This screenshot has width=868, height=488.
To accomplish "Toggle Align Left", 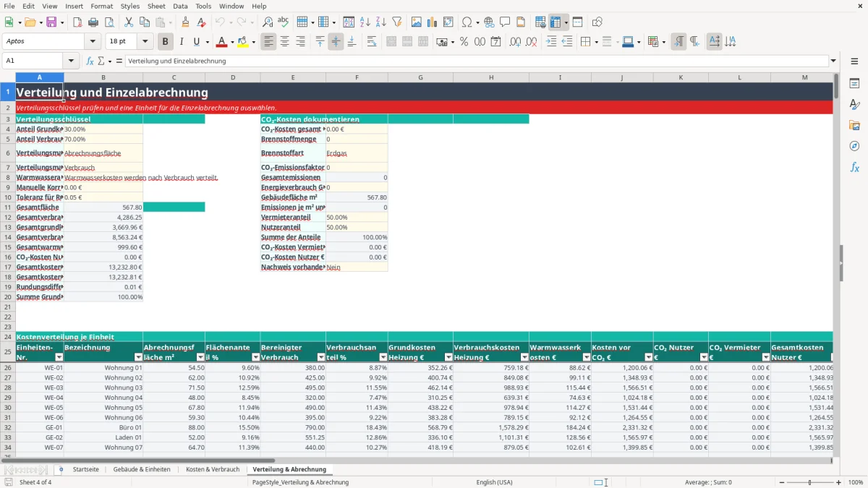I will coord(268,42).
